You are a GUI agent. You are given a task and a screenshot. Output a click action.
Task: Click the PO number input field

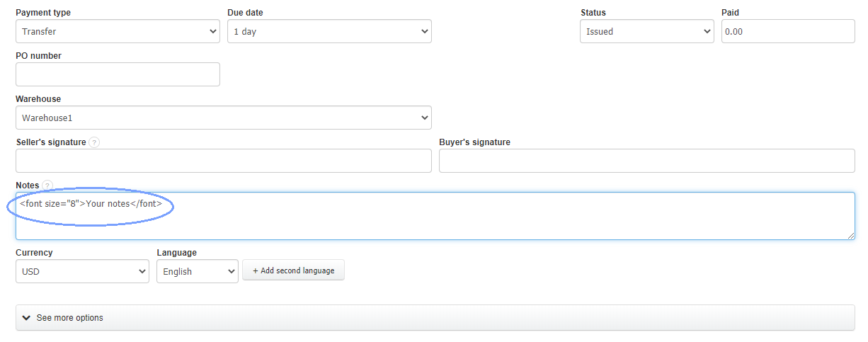pos(118,74)
